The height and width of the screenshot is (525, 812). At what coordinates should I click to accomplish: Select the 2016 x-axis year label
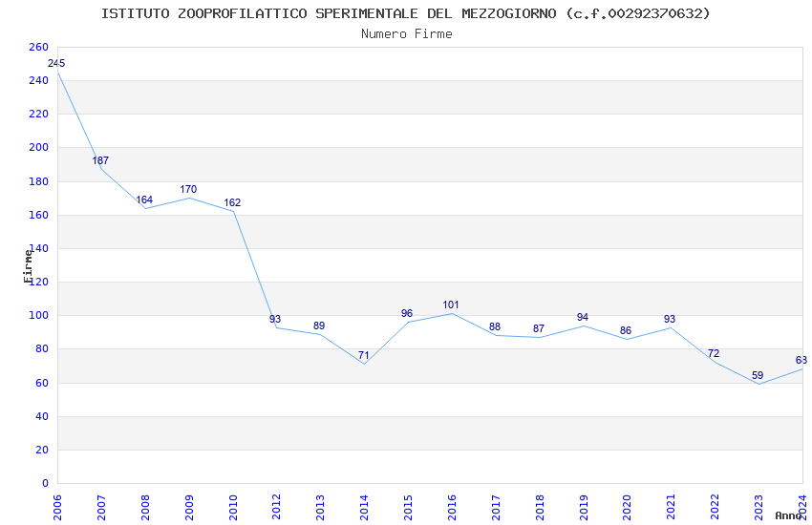tap(452, 508)
